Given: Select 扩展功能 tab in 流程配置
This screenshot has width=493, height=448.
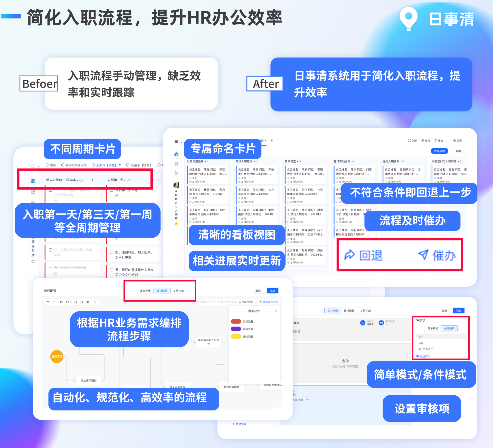Looking at the screenshot, I should tap(178, 291).
